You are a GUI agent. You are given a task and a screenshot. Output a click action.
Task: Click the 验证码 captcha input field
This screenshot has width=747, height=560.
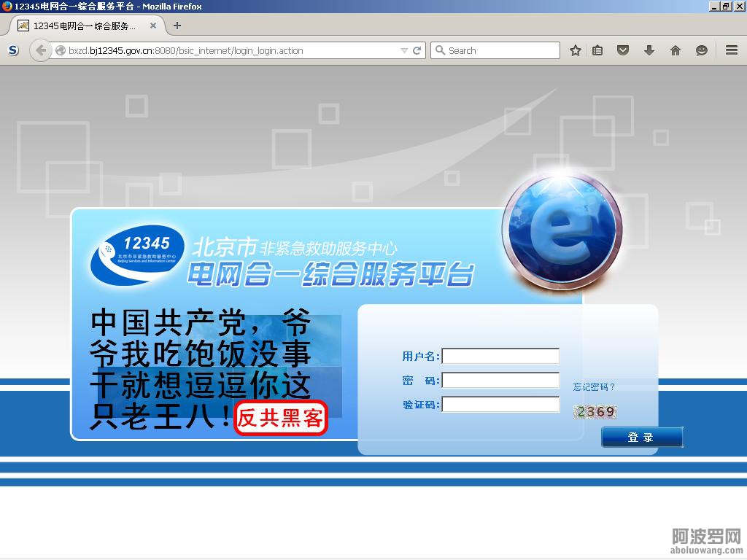click(x=500, y=405)
